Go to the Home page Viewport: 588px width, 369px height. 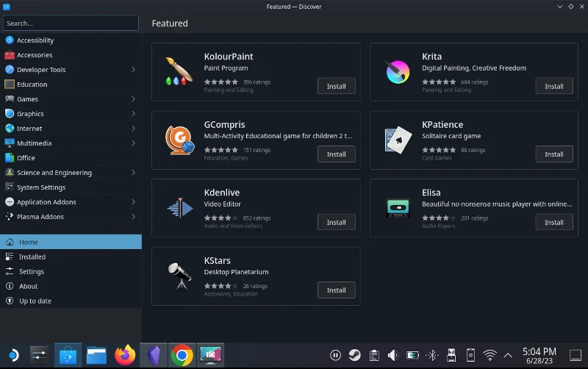tap(71, 242)
